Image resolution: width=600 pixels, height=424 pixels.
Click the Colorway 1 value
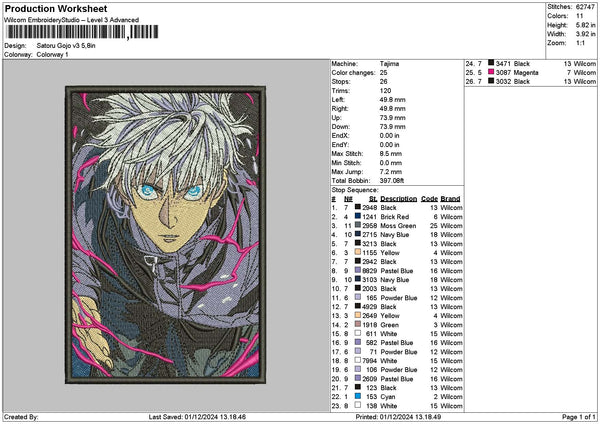tap(52, 55)
